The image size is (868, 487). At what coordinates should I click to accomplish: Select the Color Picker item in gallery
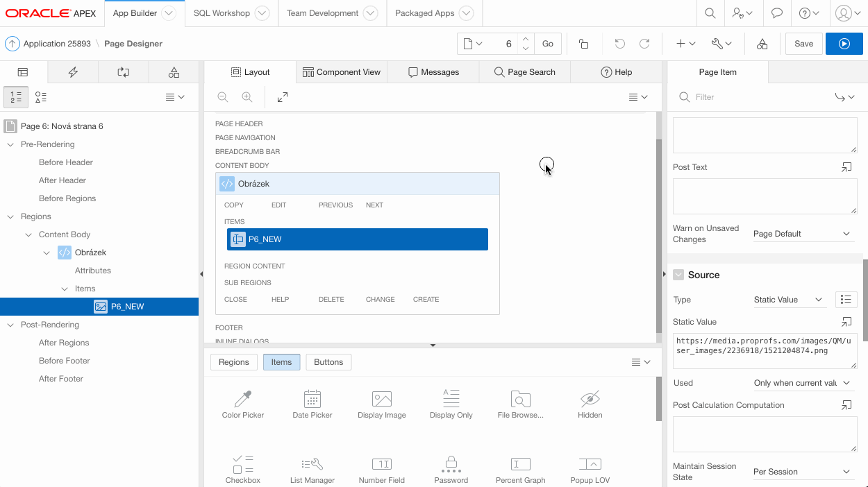[x=242, y=404]
